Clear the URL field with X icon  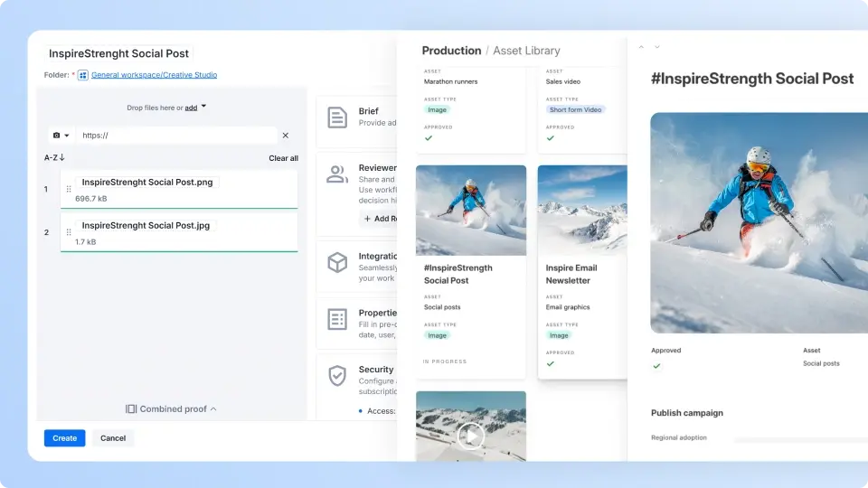point(286,136)
